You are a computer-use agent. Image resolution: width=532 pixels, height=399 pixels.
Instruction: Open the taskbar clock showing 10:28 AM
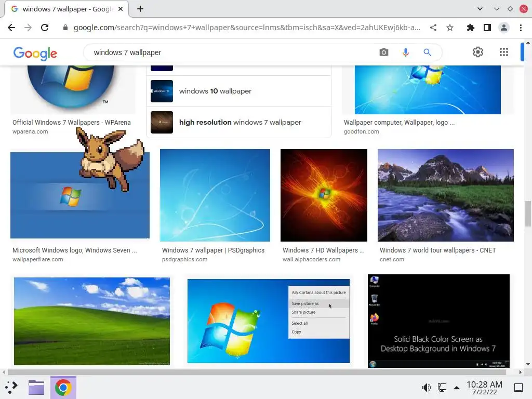[x=484, y=388]
